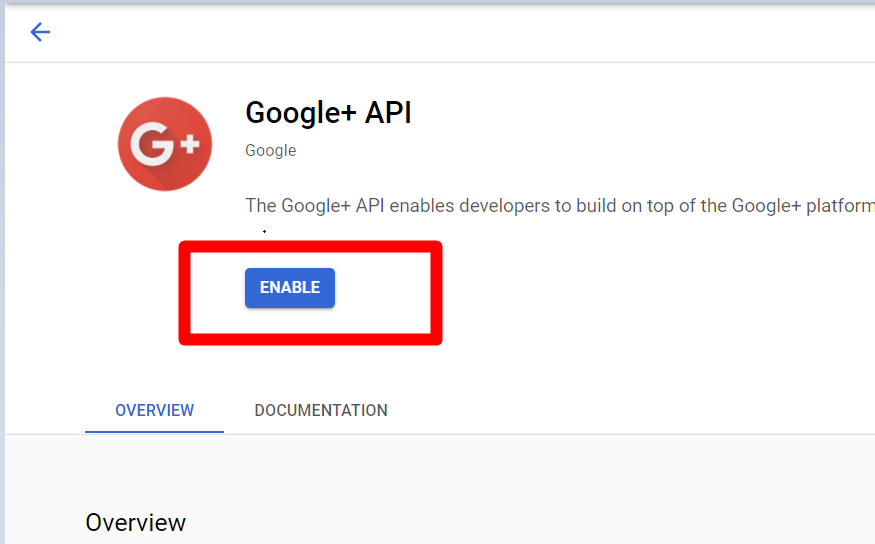Switch to the Overview tab
Screen dimensions: 875x544
coord(155,411)
